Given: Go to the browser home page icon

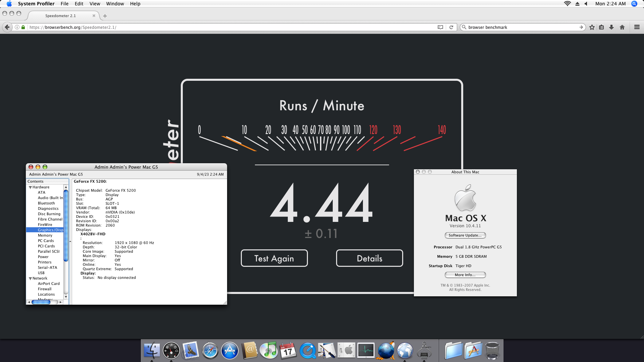Looking at the screenshot, I should click(622, 27).
